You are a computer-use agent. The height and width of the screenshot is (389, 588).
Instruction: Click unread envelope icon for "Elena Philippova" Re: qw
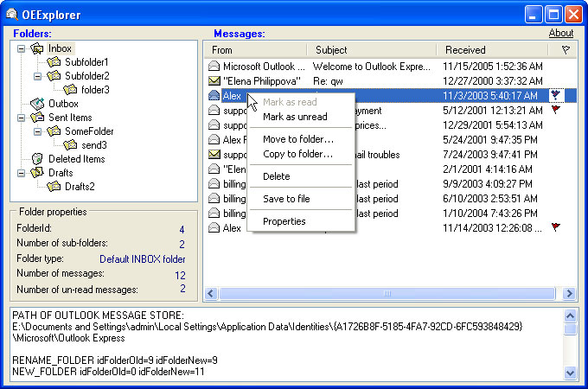214,81
